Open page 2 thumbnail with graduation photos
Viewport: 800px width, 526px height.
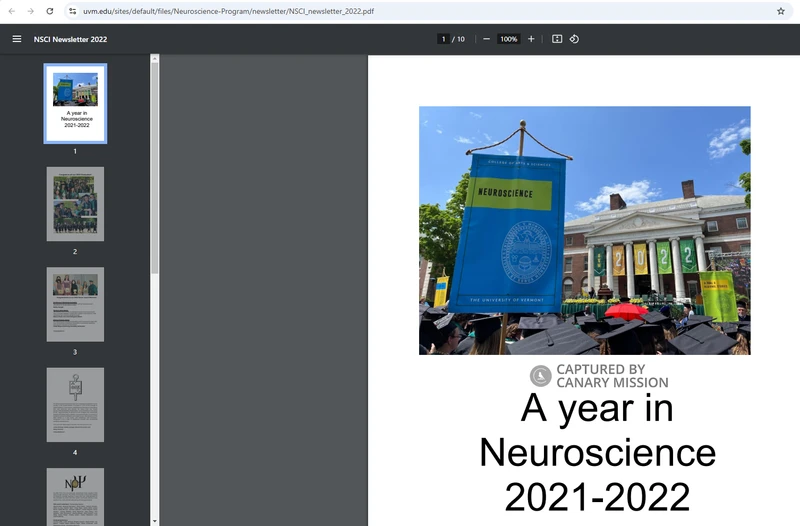pyautogui.click(x=76, y=204)
